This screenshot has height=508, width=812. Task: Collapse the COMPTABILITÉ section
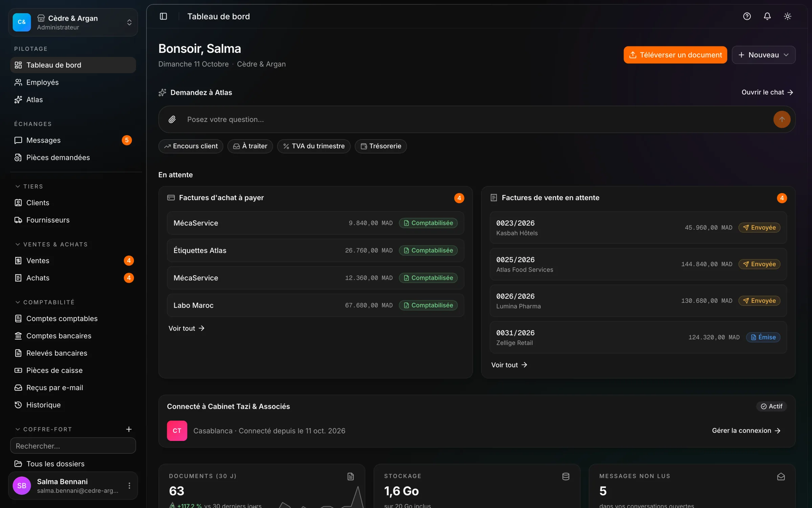pos(45,302)
